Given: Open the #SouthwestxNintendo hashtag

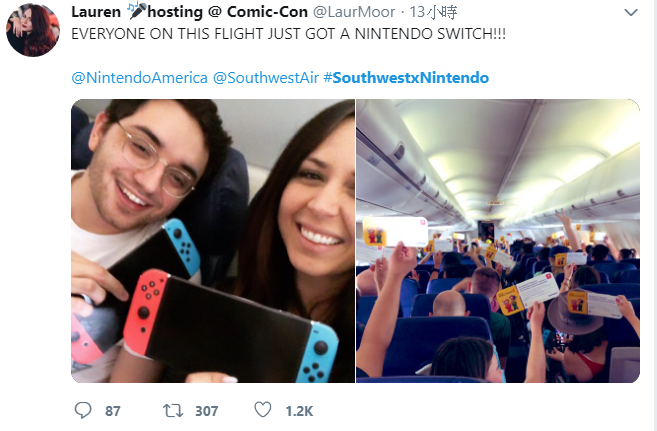Looking at the screenshot, I should 406,78.
